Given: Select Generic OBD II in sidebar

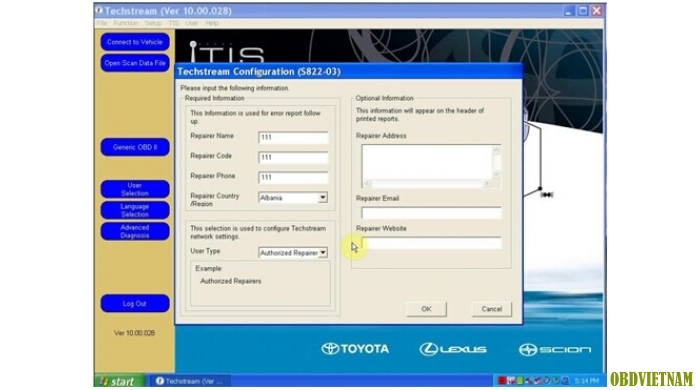Looking at the screenshot, I should tap(135, 147).
